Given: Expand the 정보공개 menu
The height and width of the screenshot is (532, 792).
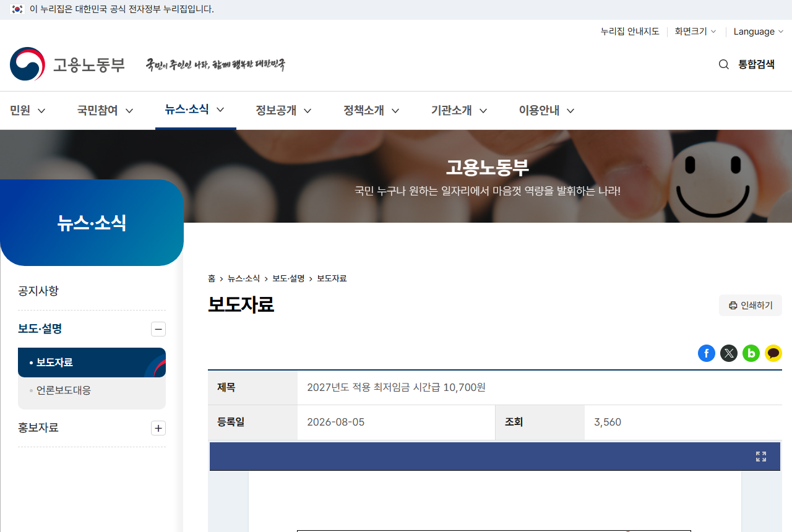Looking at the screenshot, I should pos(283,111).
